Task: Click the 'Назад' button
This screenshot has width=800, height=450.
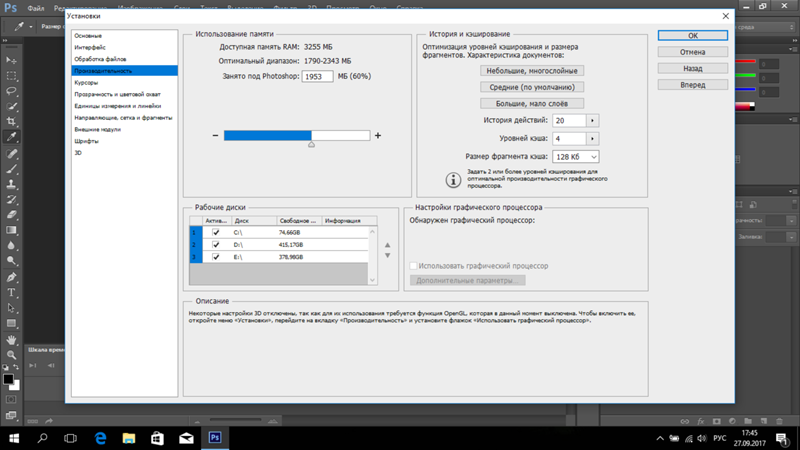Action: (692, 68)
